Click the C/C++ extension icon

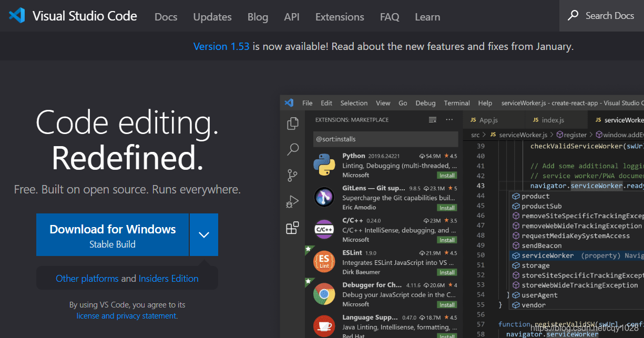point(324,230)
